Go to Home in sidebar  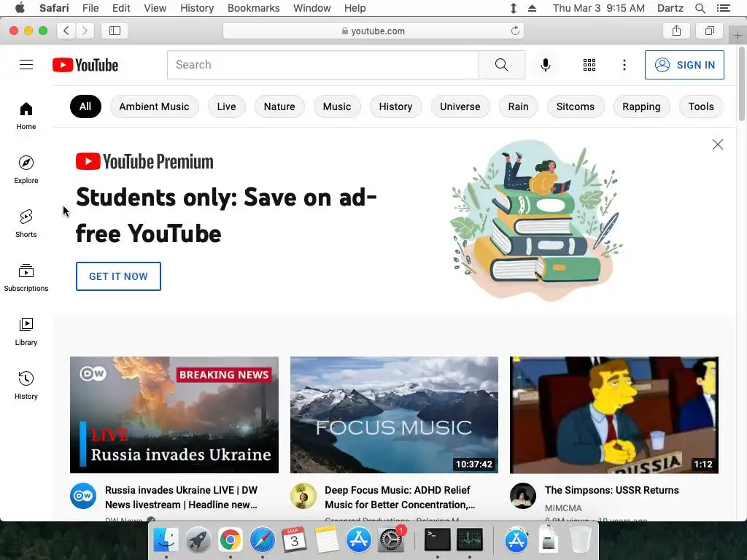(x=26, y=116)
